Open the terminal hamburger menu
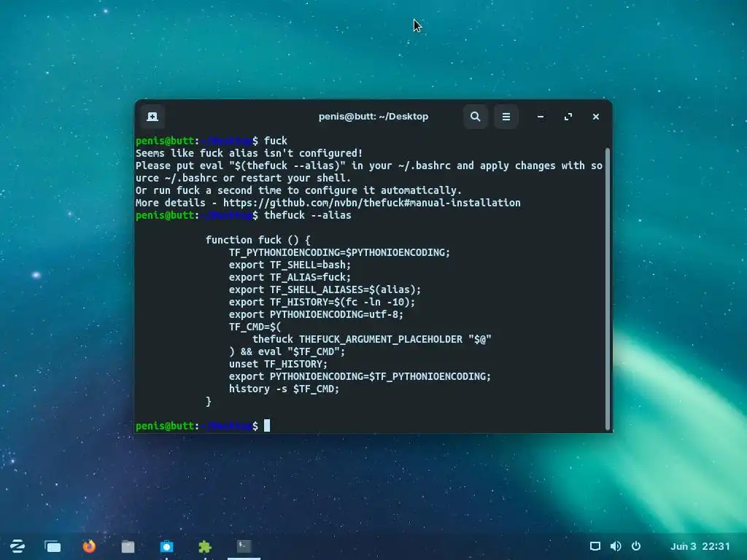The width and height of the screenshot is (747, 560). click(506, 117)
